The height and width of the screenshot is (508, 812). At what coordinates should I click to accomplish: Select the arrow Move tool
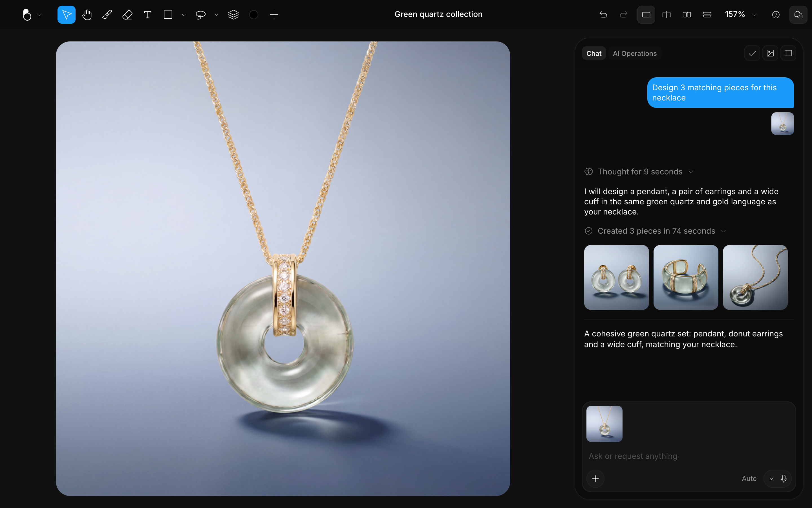67,14
